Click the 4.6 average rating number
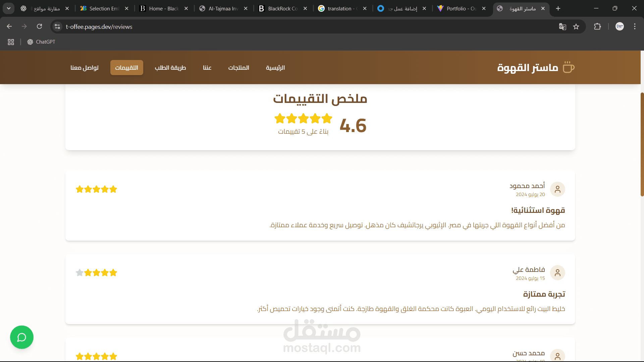This screenshot has height=362, width=644. pos(353,126)
